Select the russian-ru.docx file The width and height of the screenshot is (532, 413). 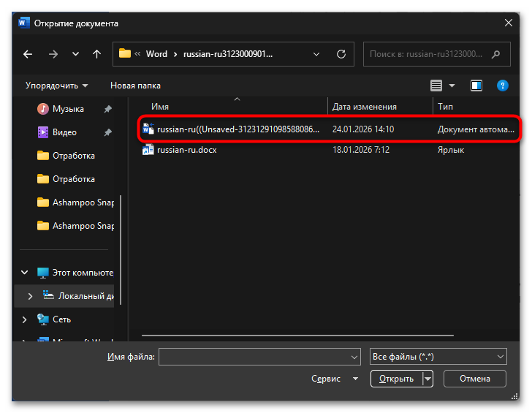click(x=186, y=150)
